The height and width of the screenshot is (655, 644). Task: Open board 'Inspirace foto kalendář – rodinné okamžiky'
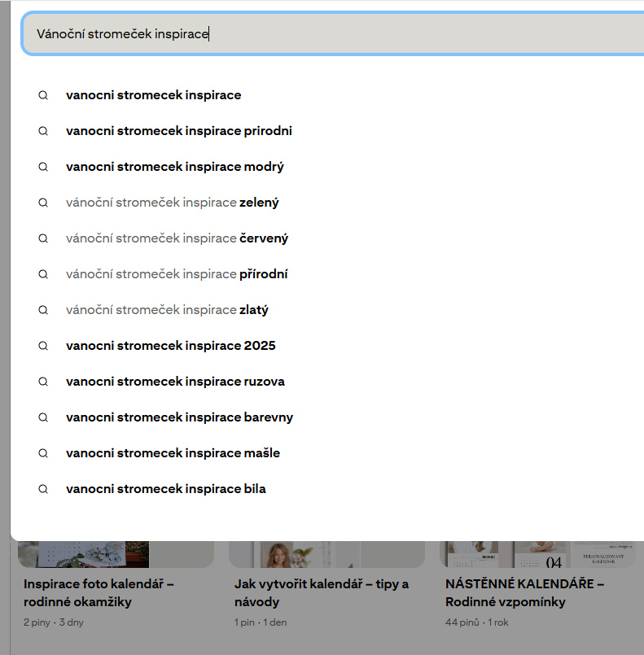(99, 592)
